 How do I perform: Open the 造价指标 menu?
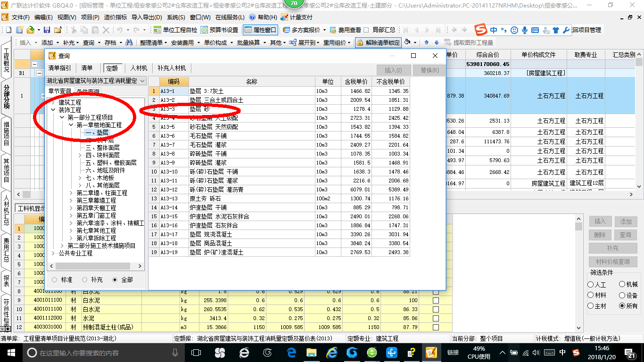(115, 17)
